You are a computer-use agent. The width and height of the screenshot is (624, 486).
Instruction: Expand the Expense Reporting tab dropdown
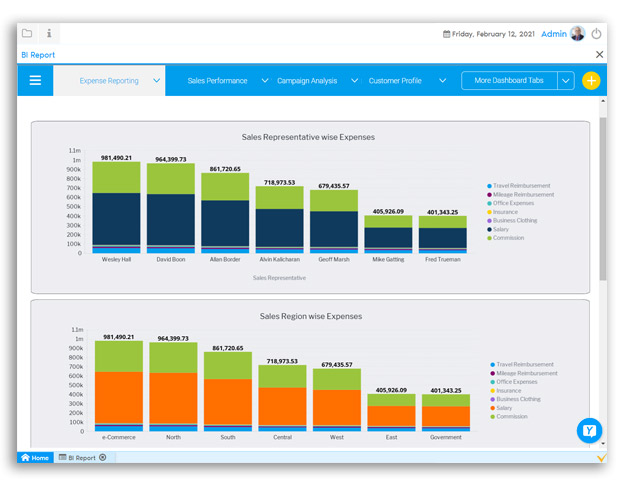pos(157,80)
